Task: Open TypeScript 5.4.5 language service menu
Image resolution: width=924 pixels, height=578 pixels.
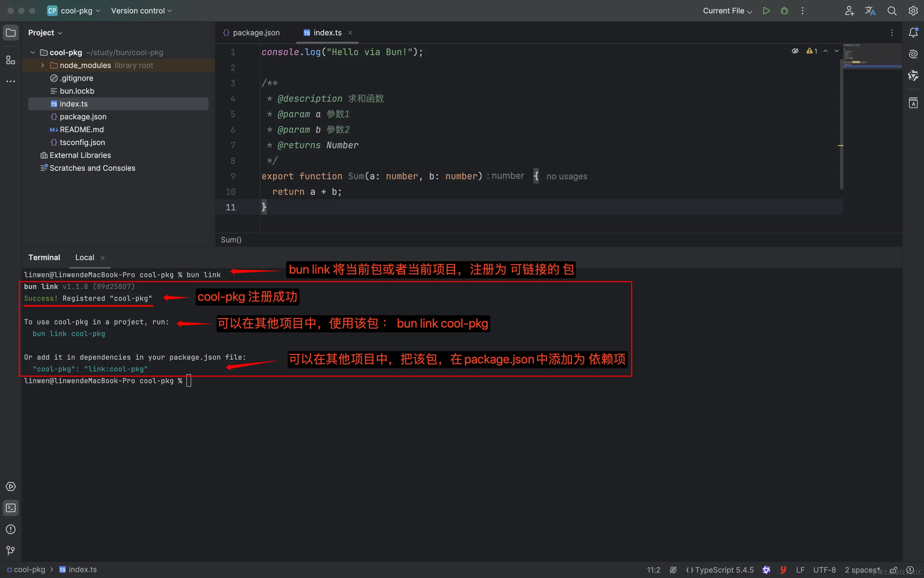Action: (720, 569)
